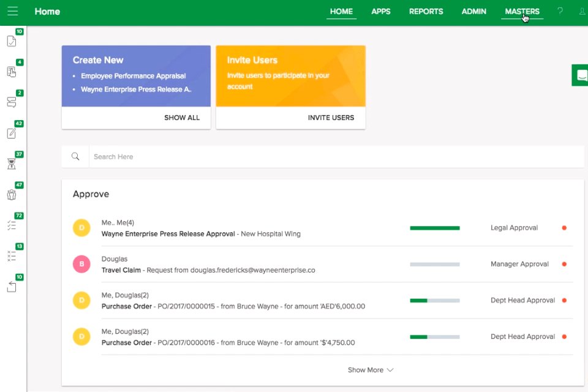Open the hamburger navigation menu

pyautogui.click(x=13, y=11)
